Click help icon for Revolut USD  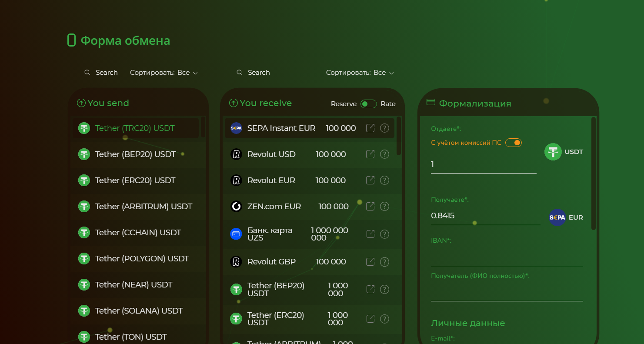point(384,154)
